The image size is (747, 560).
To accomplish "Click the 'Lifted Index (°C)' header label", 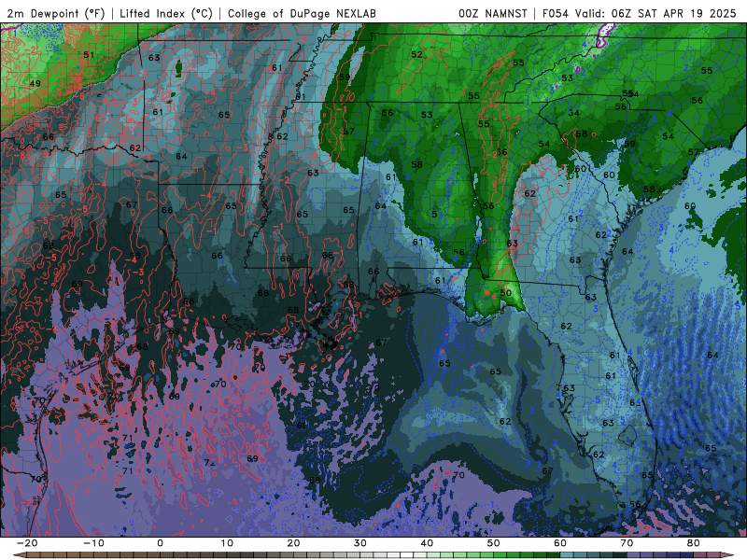I will pyautogui.click(x=166, y=13).
